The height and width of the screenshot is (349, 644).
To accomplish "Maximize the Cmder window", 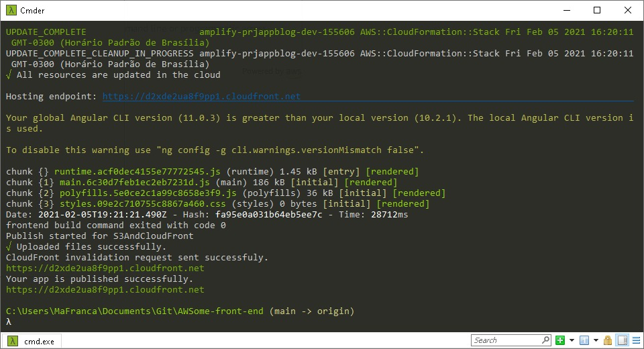I will point(597,10).
